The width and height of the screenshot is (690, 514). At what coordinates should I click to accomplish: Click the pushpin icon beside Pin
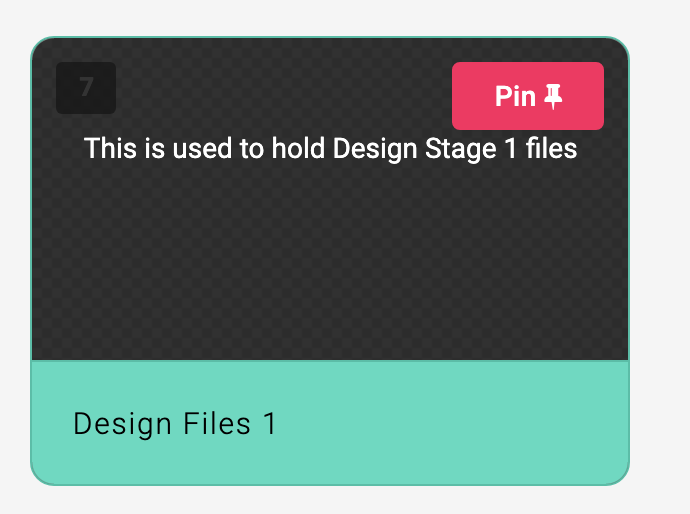click(554, 96)
